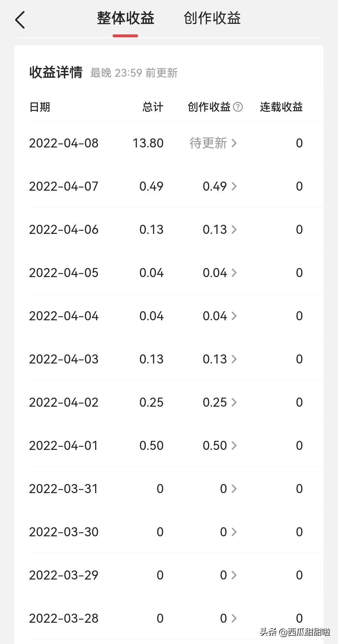
Task: Expand the 待更新 entry for 2022-04-08
Action: coord(213,143)
